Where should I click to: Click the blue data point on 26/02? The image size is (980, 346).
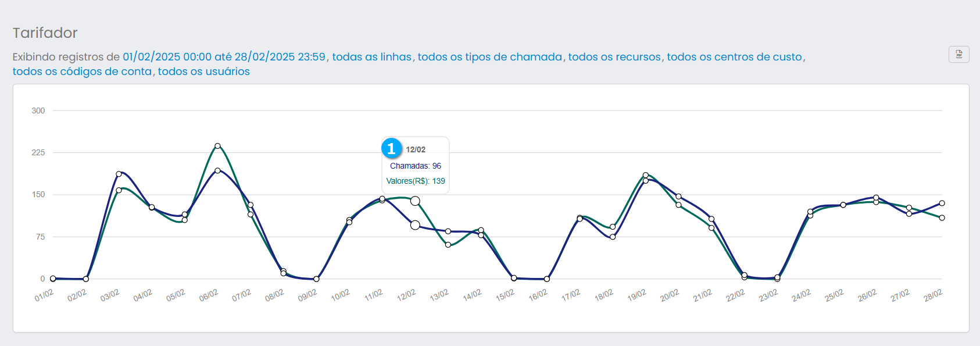coord(876,198)
